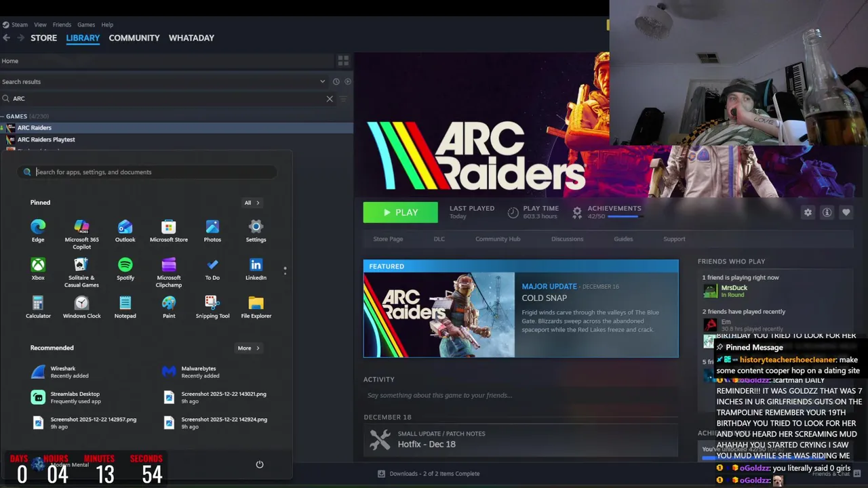Open Edge from pinned apps
Screen dimensions: 868x488
coord(38,230)
